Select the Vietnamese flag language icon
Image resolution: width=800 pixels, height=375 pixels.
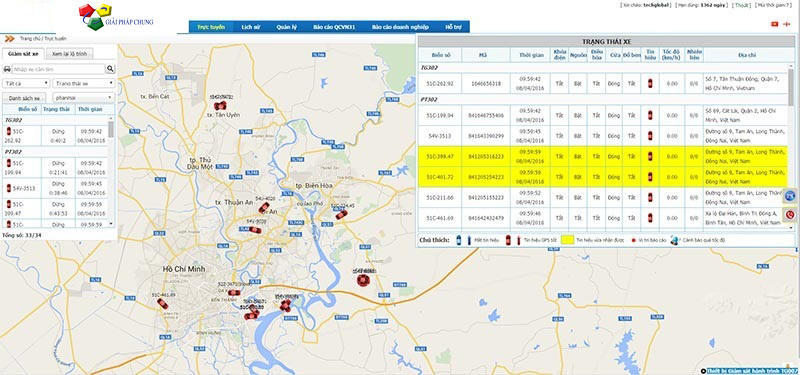[774, 24]
